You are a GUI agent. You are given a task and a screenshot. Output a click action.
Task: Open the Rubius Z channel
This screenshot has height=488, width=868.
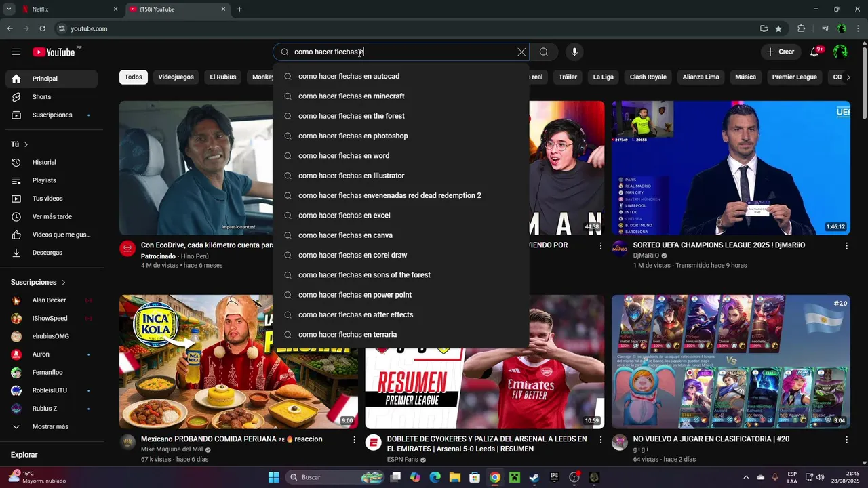point(52,409)
